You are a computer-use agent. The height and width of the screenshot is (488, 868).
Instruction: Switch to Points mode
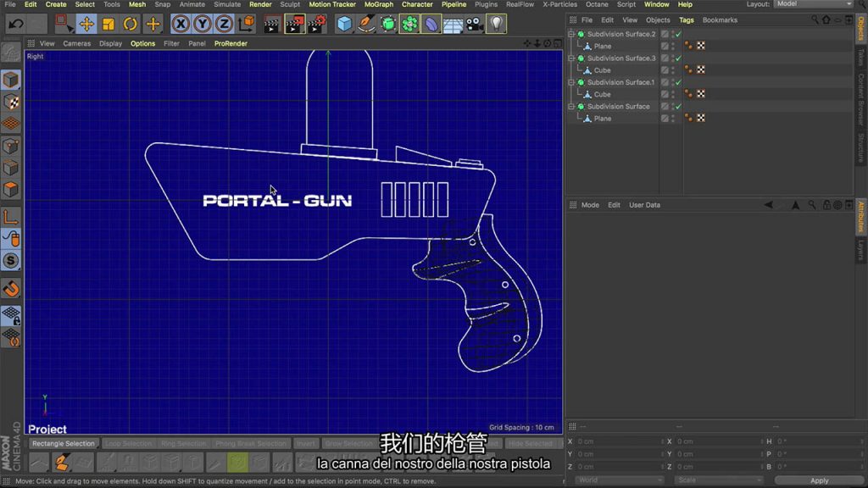click(10, 146)
